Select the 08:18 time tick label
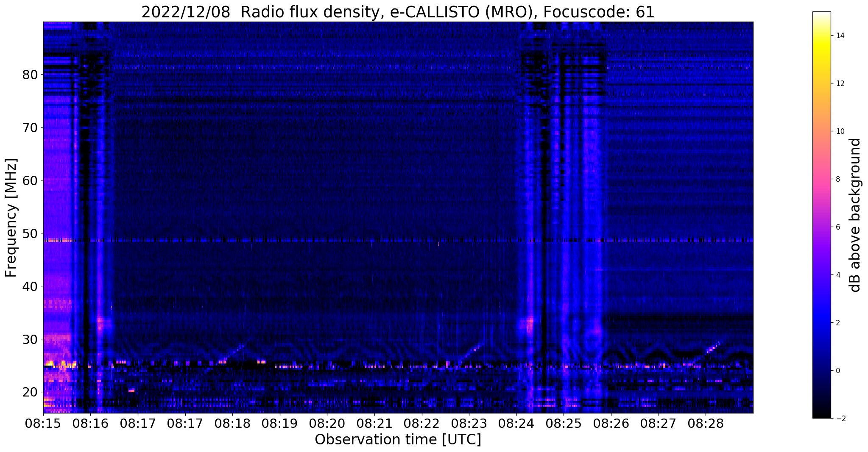The width and height of the screenshot is (868, 452). click(x=232, y=424)
